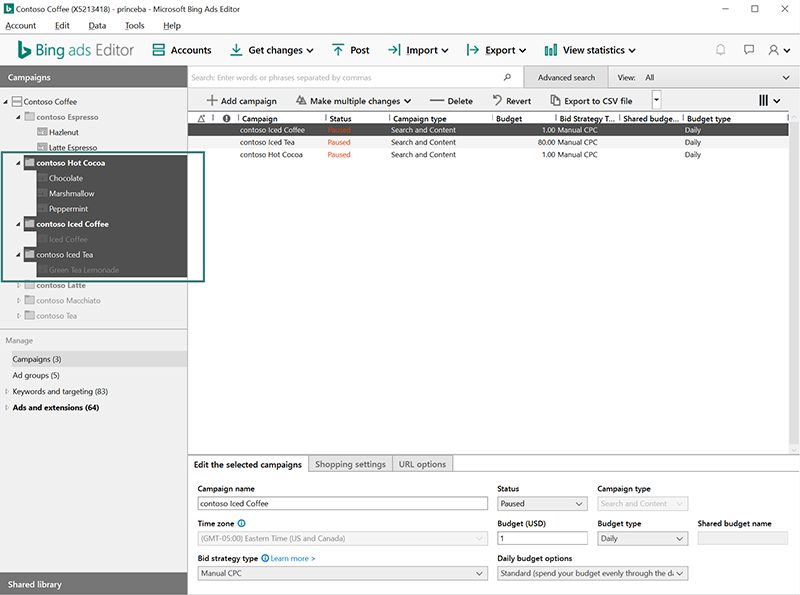
Task: Expand the contoso Macchiato campaign
Action: (18, 301)
